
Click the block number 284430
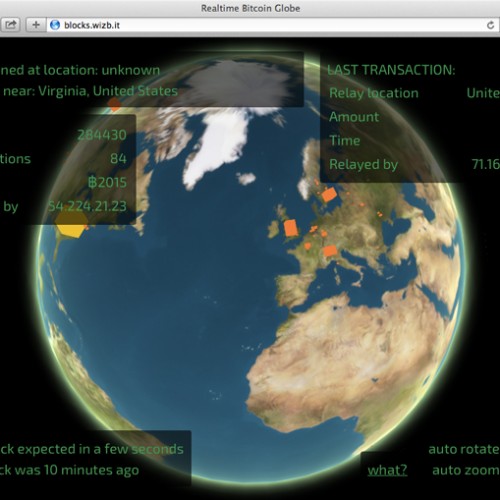click(102, 135)
